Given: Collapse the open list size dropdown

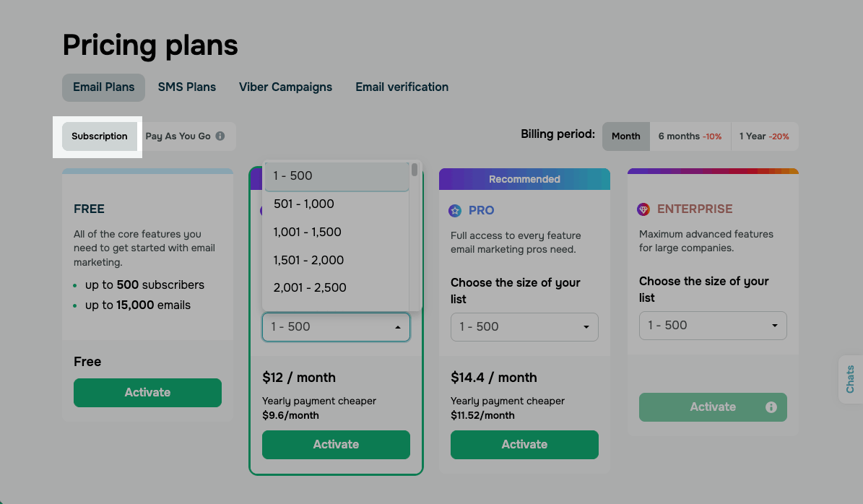Looking at the screenshot, I should pyautogui.click(x=336, y=327).
